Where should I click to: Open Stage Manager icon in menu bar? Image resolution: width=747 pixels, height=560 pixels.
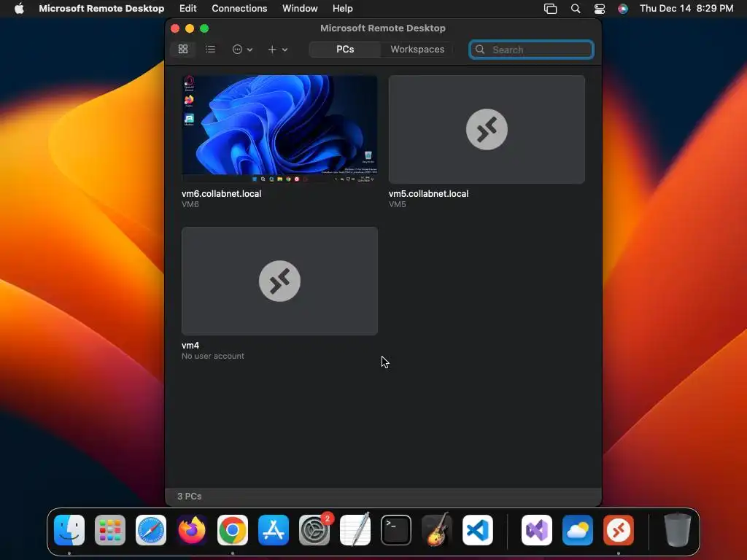pyautogui.click(x=550, y=8)
